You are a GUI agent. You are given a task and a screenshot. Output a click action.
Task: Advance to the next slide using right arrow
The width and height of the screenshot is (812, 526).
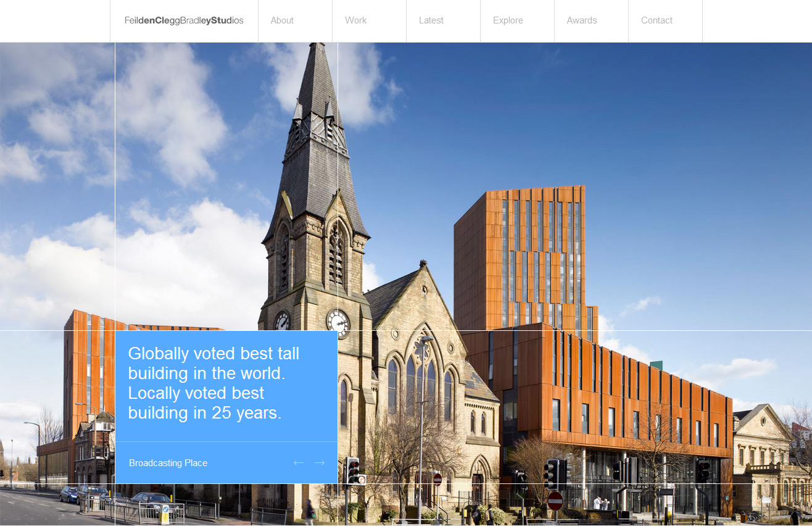coord(319,463)
